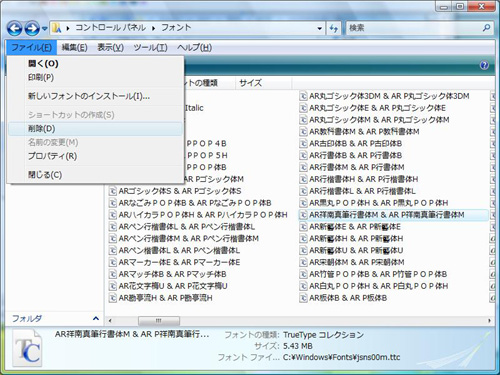Screen dimensions: 500x375
Task: Click font icon of AR丸ゴシック体3DM
Action: coord(303,96)
